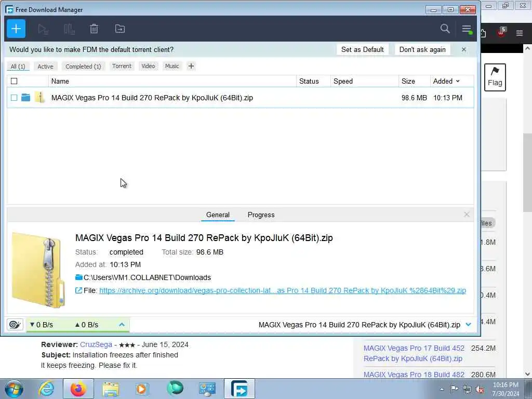
Task: Switch to the Active filter tab
Action: [x=46, y=66]
